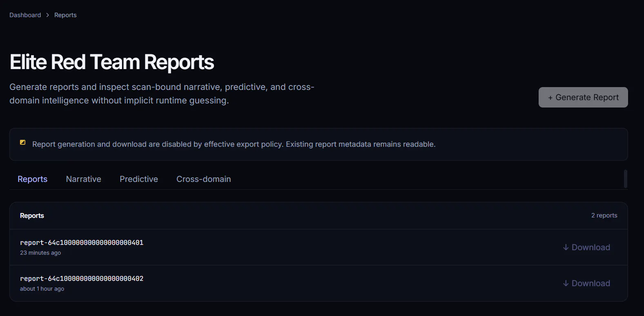Click the download arrow icon for report ending 402
The image size is (644, 316).
(x=566, y=283)
